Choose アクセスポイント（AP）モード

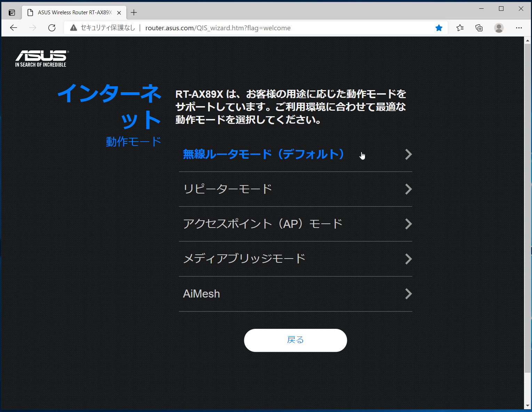pos(295,224)
